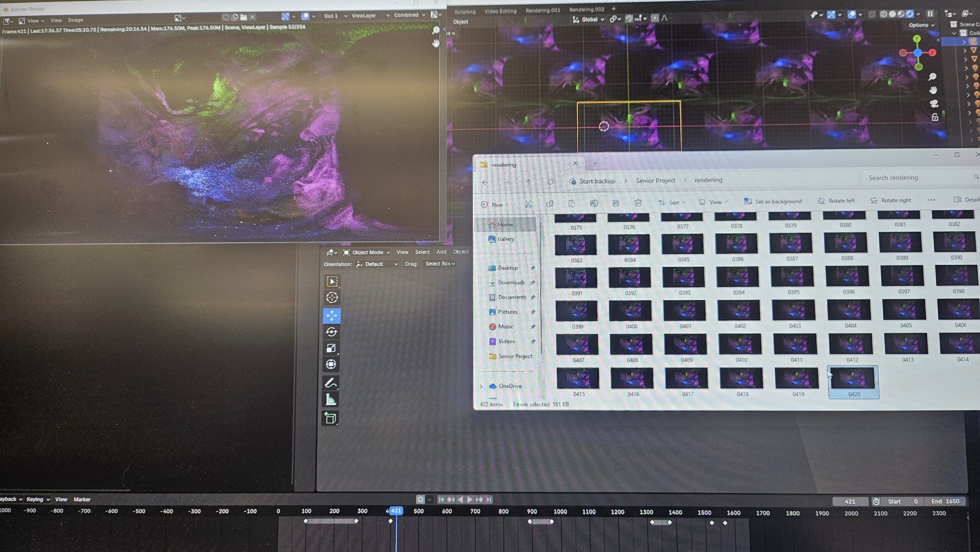Select the Transform tool
The width and height of the screenshot is (980, 552).
click(331, 364)
